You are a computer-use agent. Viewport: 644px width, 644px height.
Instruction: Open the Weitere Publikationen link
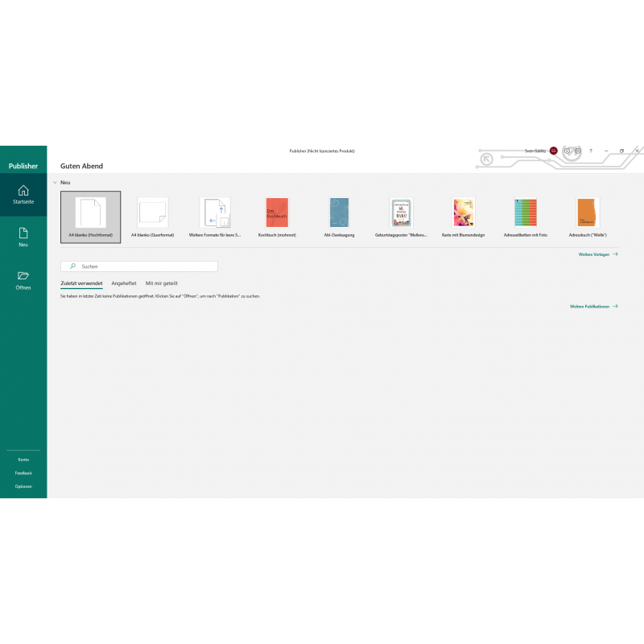pos(593,307)
